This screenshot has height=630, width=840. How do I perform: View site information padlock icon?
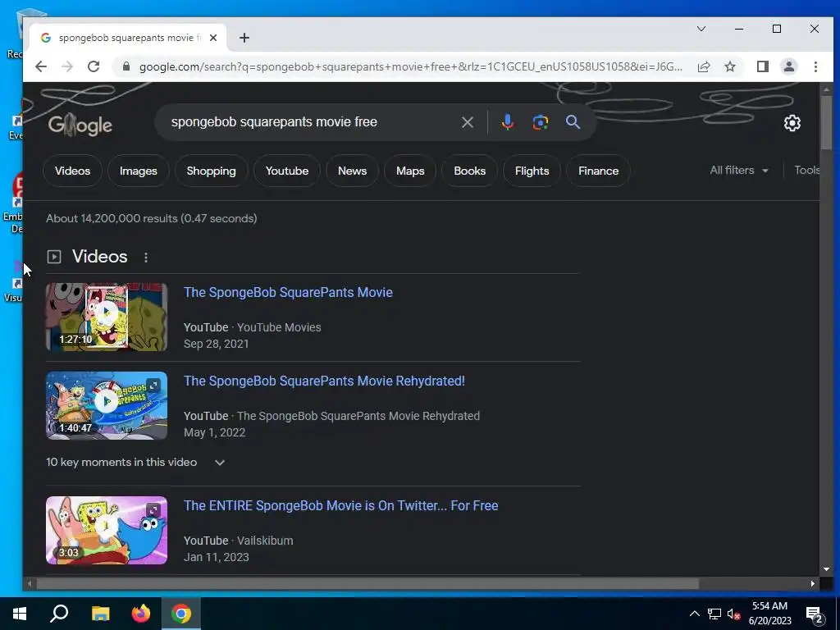click(x=126, y=66)
